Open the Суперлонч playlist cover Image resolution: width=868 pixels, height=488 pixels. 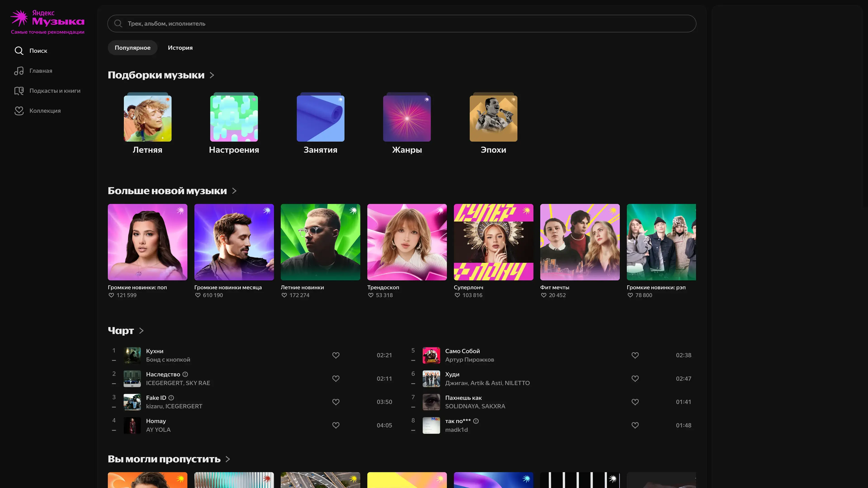pos(493,242)
